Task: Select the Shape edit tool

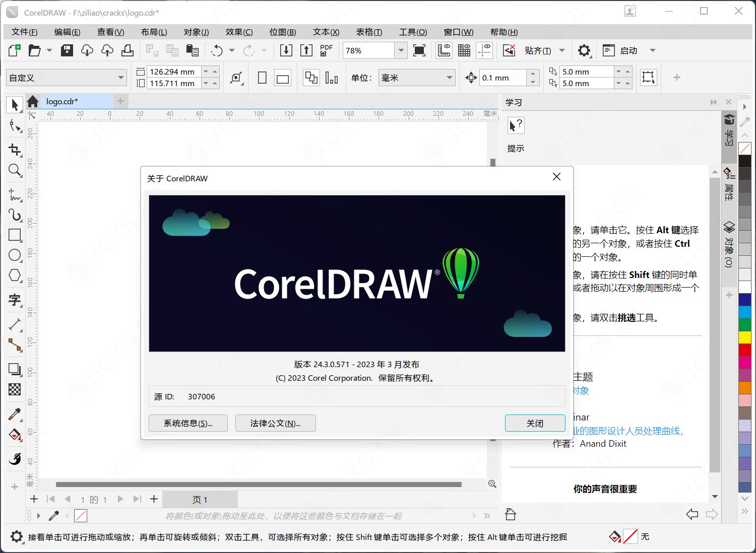Action: [15, 125]
